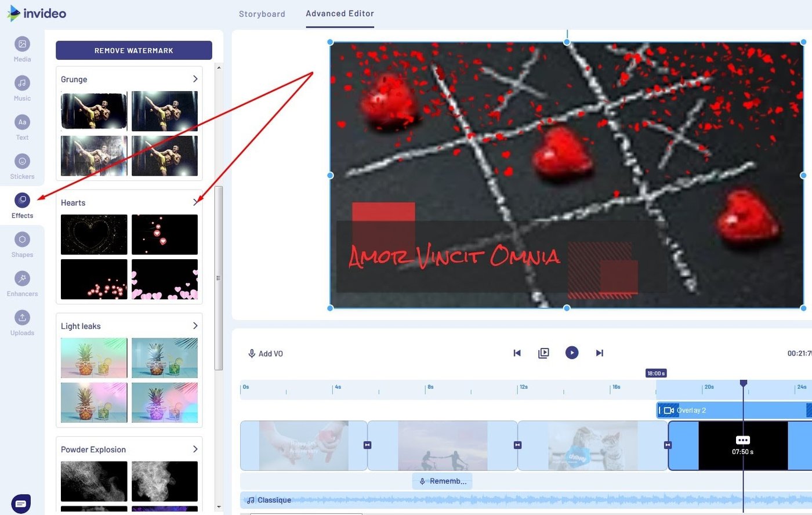Open options menu on the 07:50 s clip
812x515 pixels.
(742, 440)
